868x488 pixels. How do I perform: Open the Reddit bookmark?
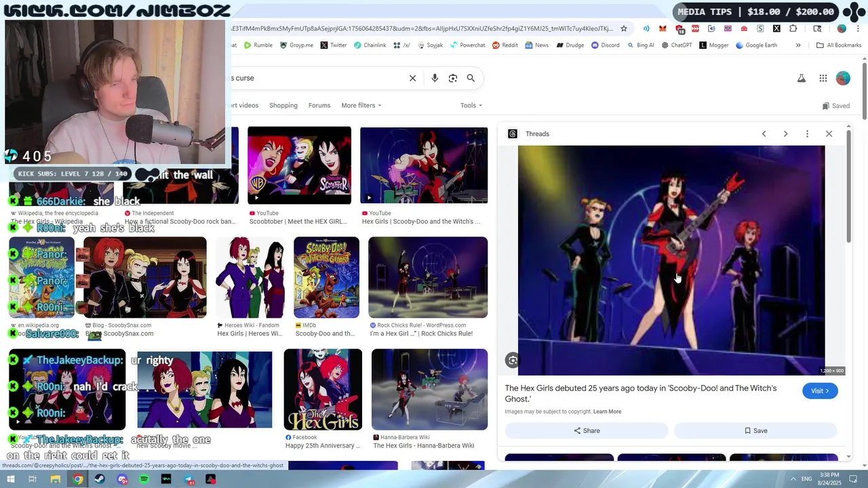(x=505, y=45)
